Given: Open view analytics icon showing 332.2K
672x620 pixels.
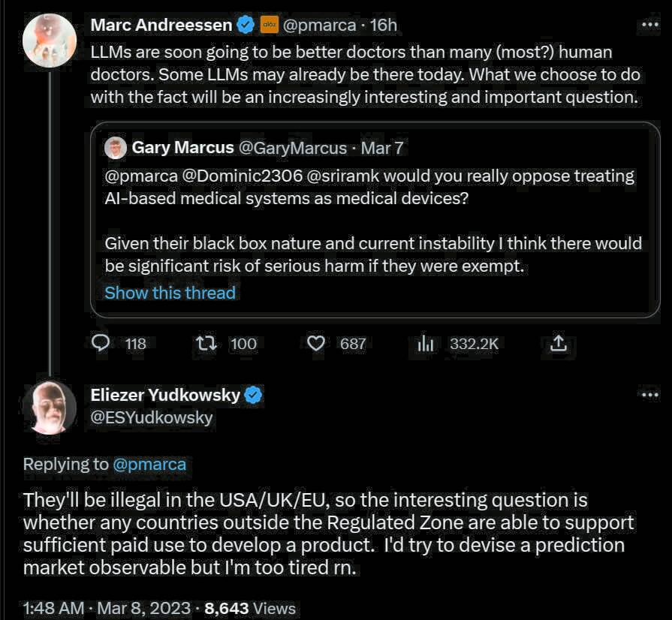Looking at the screenshot, I should tap(426, 344).
